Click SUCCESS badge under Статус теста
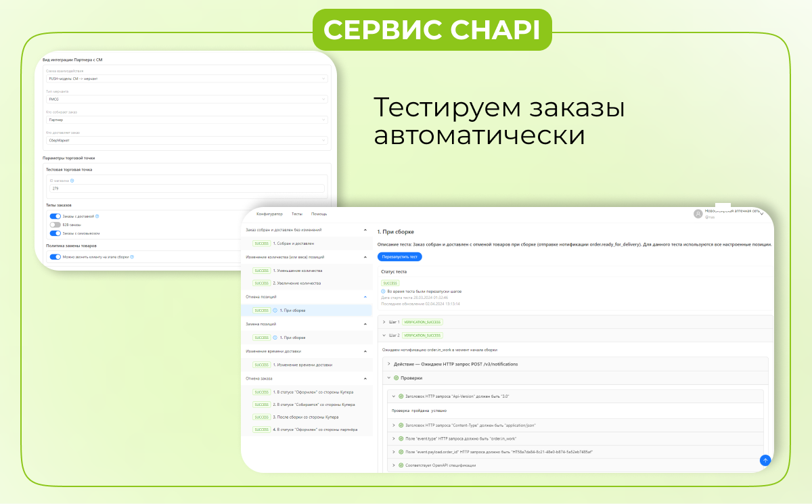This screenshot has height=504, width=812. 390,283
